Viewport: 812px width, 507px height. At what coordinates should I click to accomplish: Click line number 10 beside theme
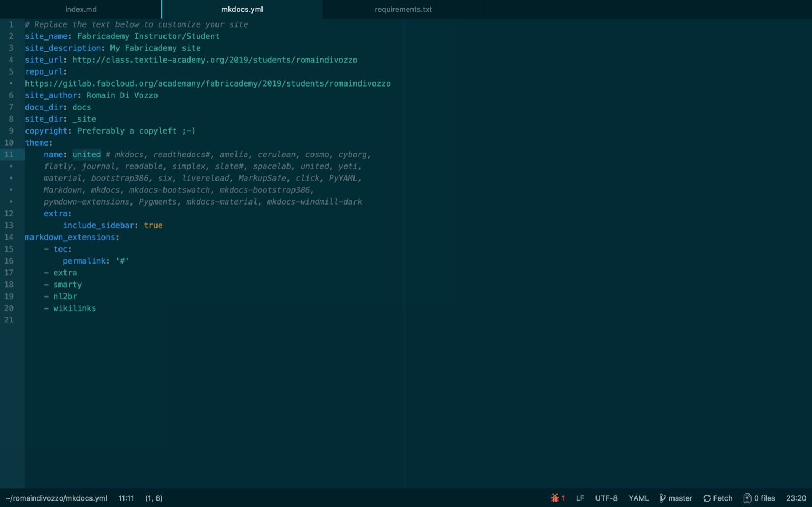pyautogui.click(x=9, y=143)
